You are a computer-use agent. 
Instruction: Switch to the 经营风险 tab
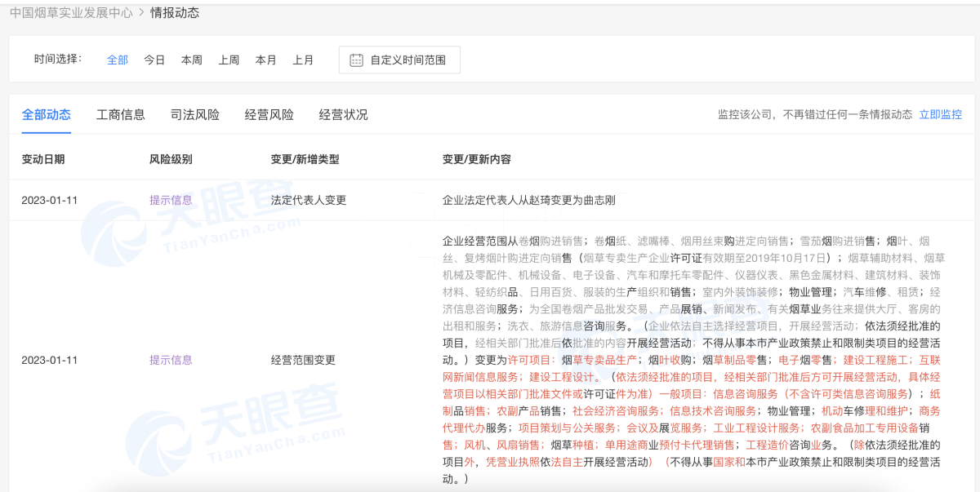(x=269, y=114)
